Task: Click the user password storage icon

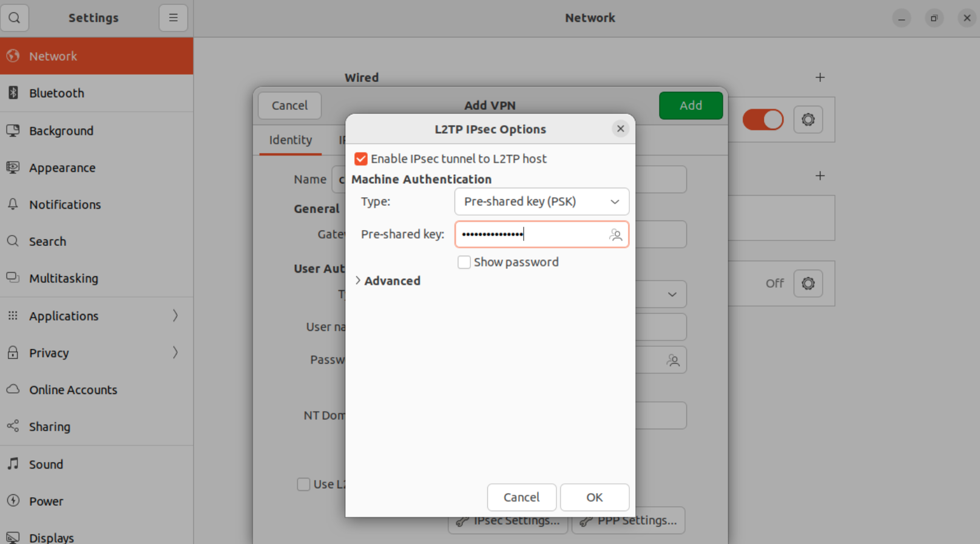Action: click(672, 361)
